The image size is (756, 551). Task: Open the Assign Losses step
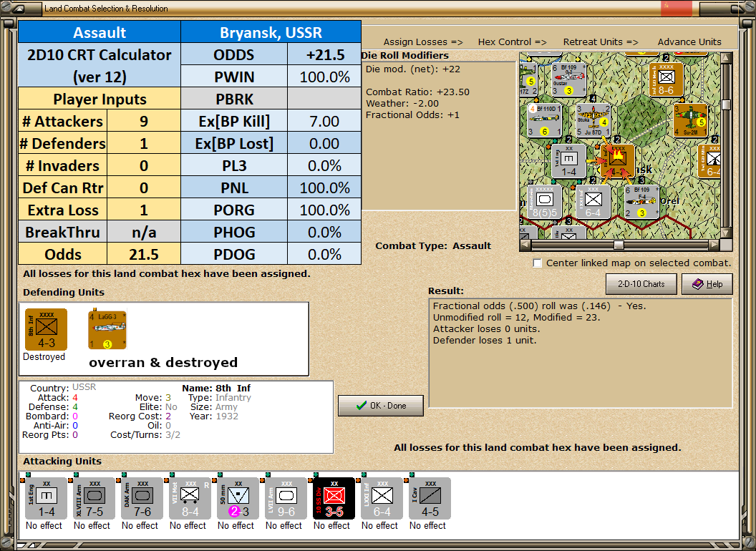point(423,42)
